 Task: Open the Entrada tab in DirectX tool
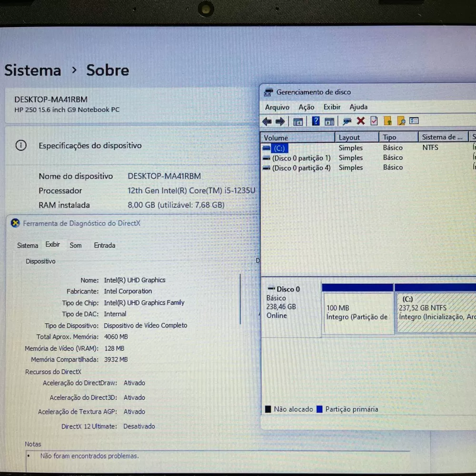104,245
